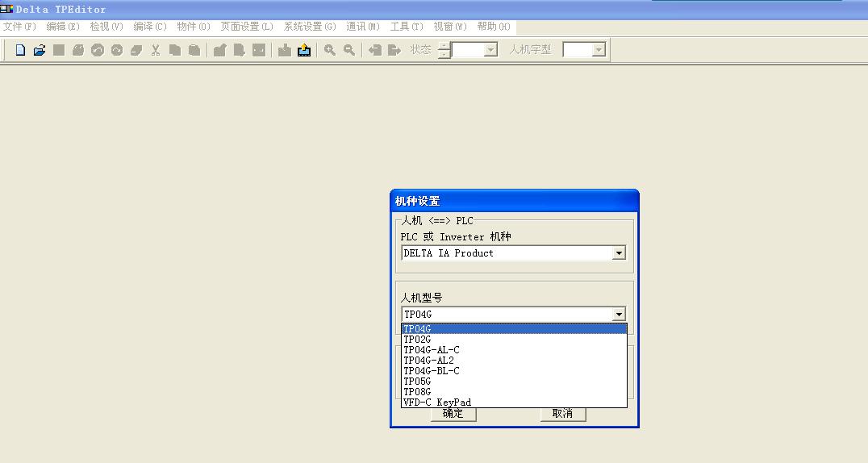Image resolution: width=868 pixels, height=463 pixels.
Task: Open the 文件(F) menu
Action: coord(19,27)
